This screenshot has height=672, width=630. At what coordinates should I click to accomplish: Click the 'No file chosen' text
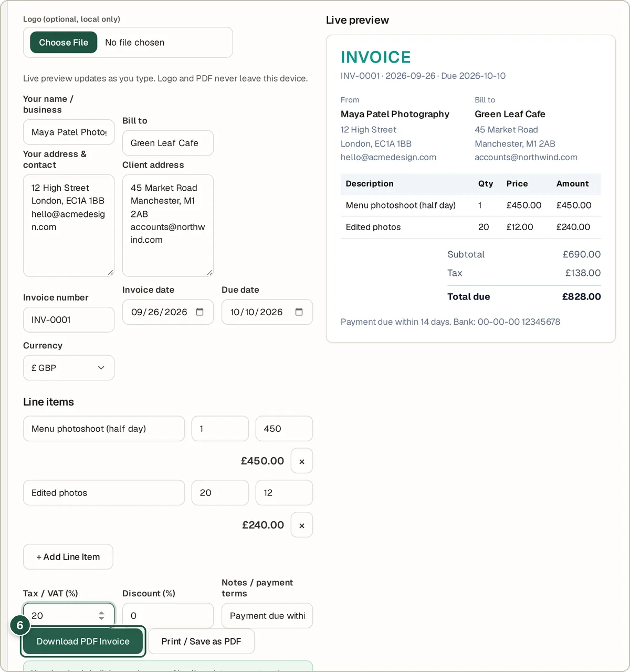point(135,43)
